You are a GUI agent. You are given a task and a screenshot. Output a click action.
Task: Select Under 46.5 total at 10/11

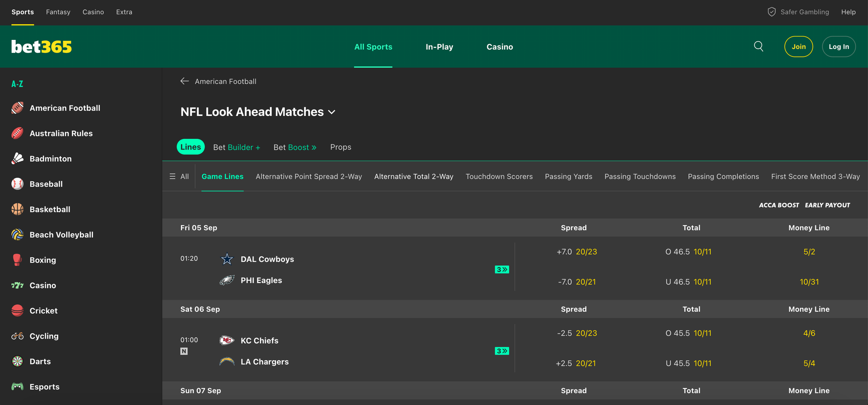(x=688, y=282)
